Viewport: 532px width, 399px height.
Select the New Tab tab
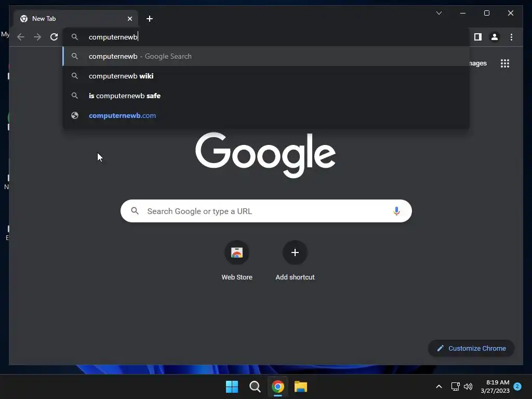point(76,19)
